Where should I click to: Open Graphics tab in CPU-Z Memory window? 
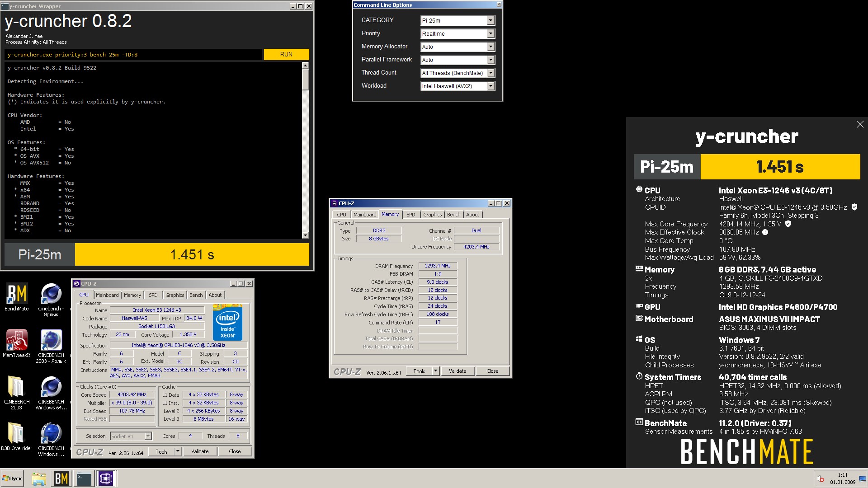coord(433,215)
